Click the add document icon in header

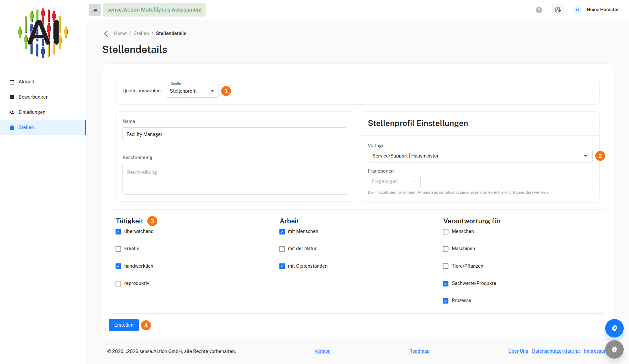pyautogui.click(x=558, y=10)
